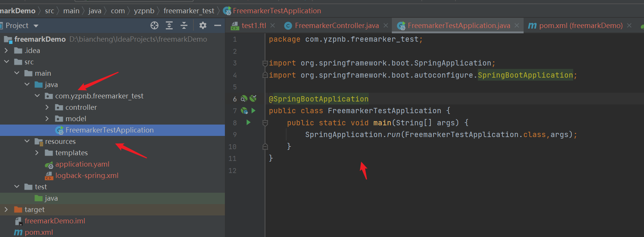Collapse the test folder

tap(16, 187)
